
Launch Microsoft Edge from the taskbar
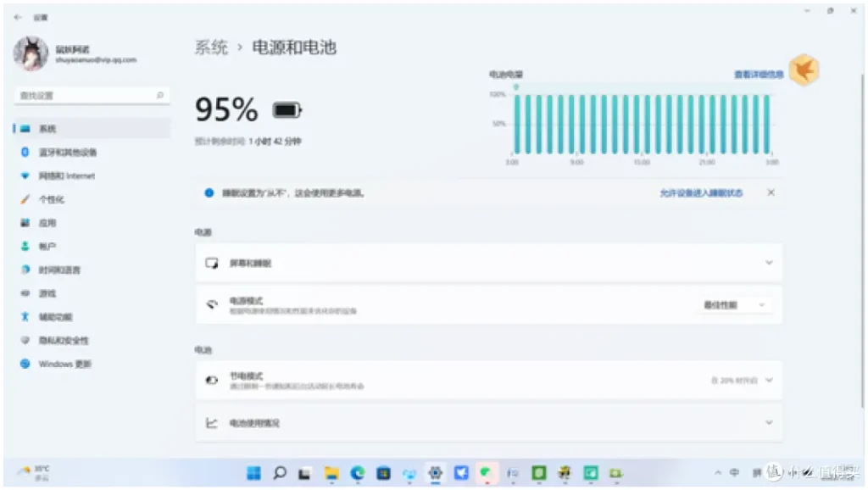(358, 472)
